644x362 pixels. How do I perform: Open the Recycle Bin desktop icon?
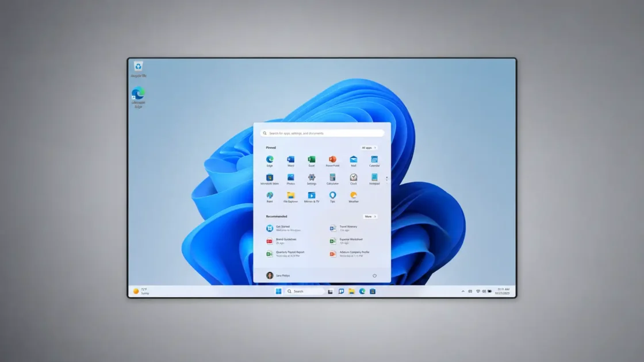[x=139, y=70]
